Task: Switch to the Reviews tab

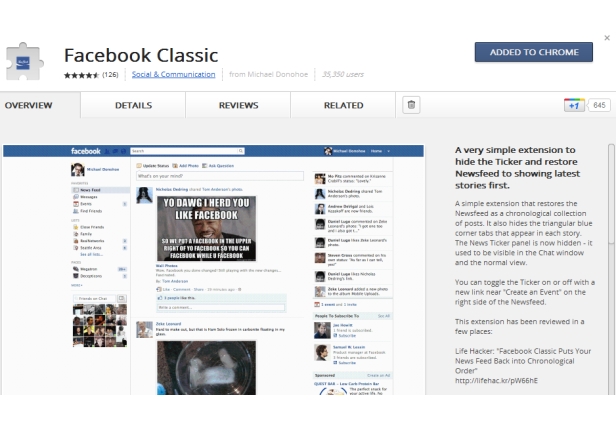Action: (238, 105)
